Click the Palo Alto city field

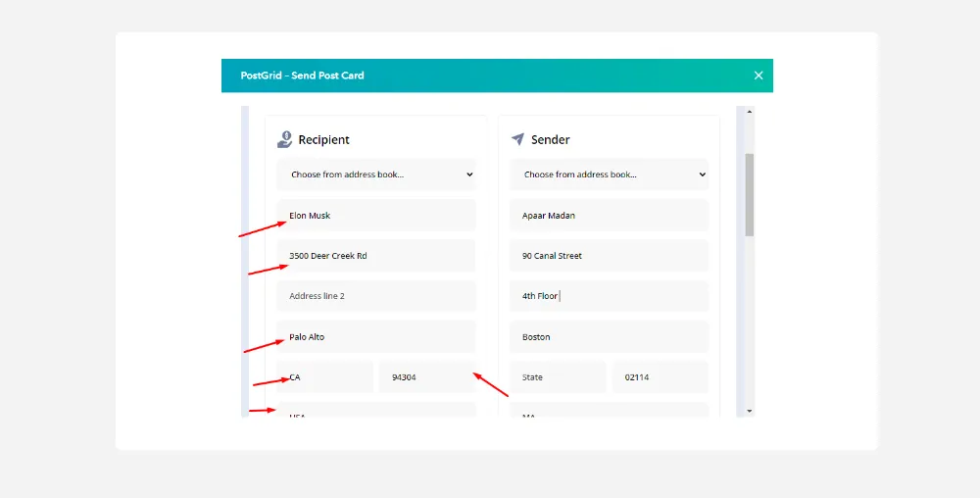376,337
